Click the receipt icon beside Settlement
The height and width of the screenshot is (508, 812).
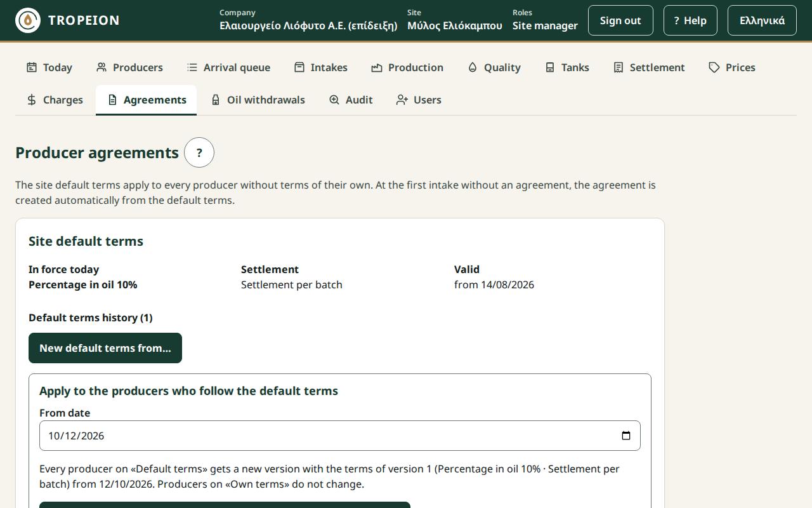pos(619,67)
